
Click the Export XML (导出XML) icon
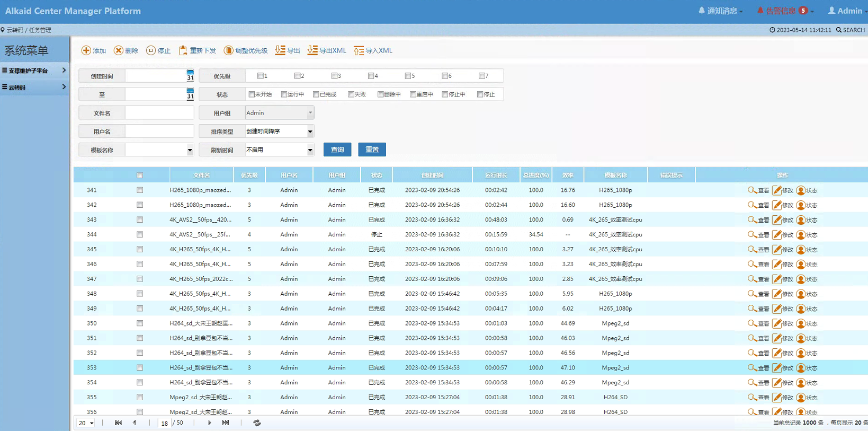[x=312, y=50]
